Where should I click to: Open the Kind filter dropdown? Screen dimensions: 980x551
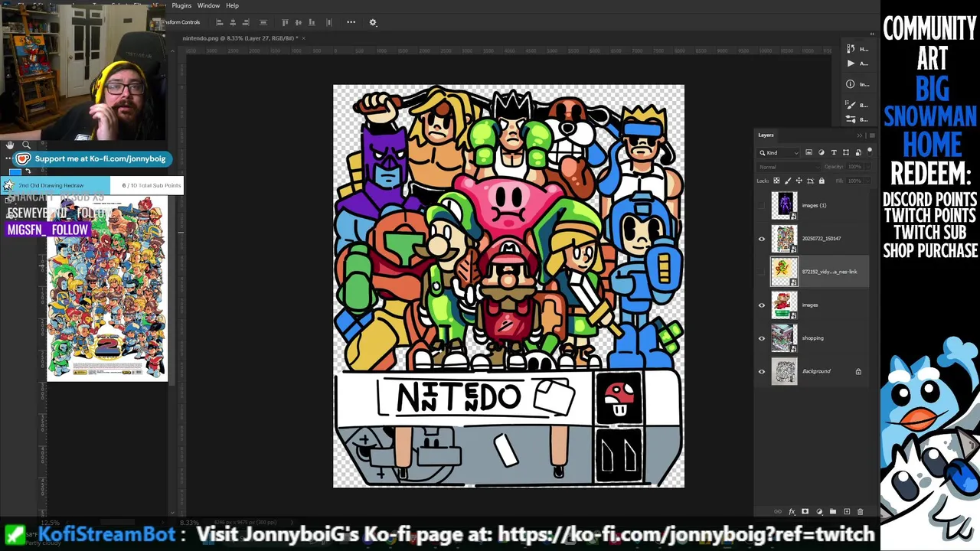coord(779,152)
